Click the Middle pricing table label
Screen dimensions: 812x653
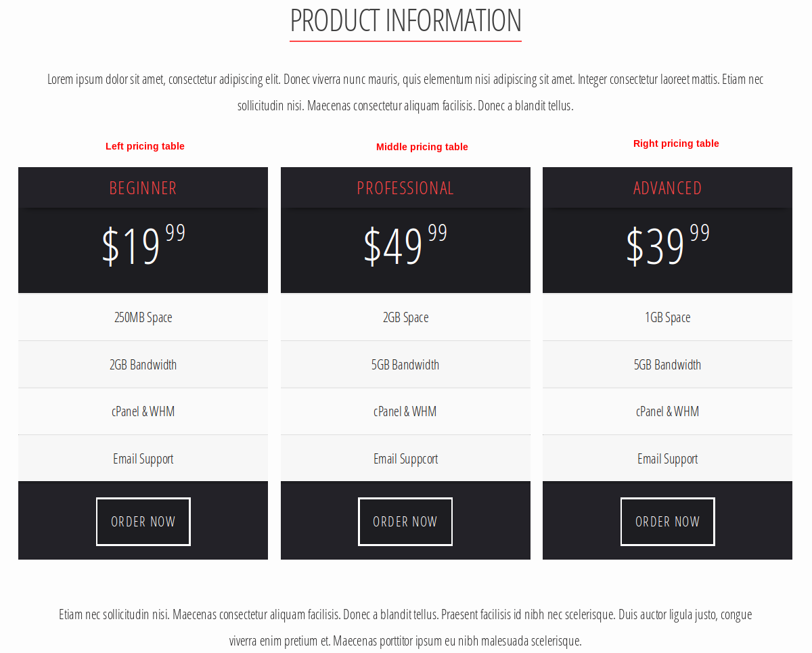422,147
